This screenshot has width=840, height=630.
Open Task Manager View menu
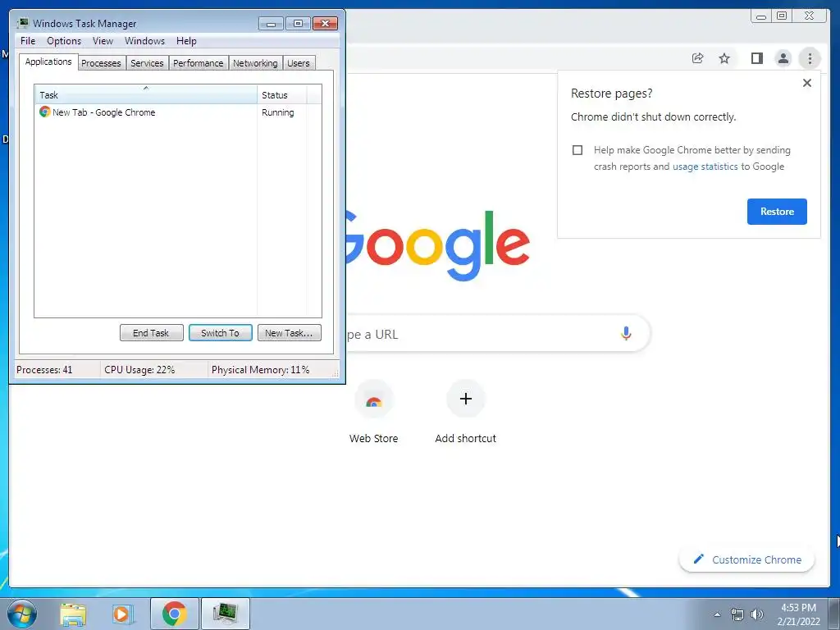click(x=103, y=41)
